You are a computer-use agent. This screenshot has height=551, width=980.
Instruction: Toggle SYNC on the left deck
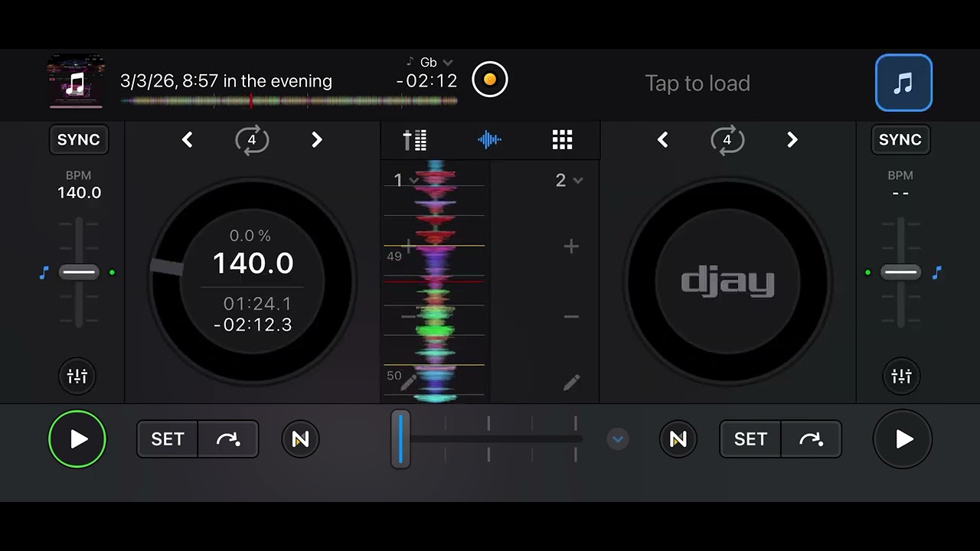click(x=78, y=139)
